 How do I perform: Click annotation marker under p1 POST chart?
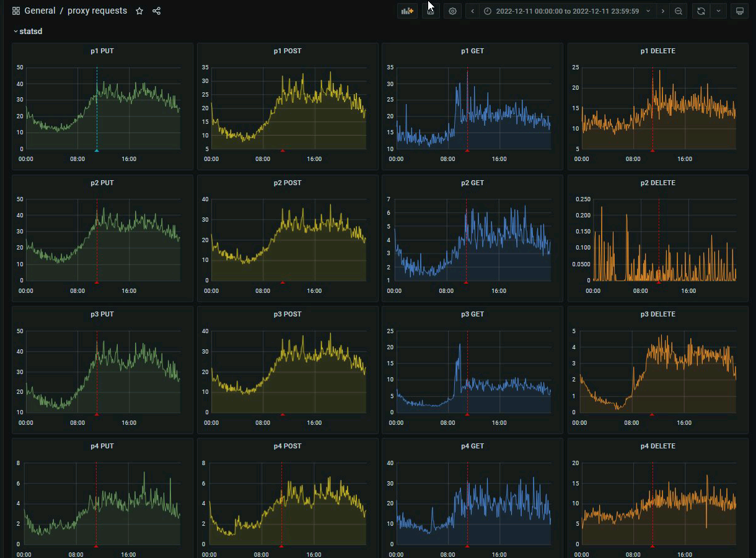[283, 150]
